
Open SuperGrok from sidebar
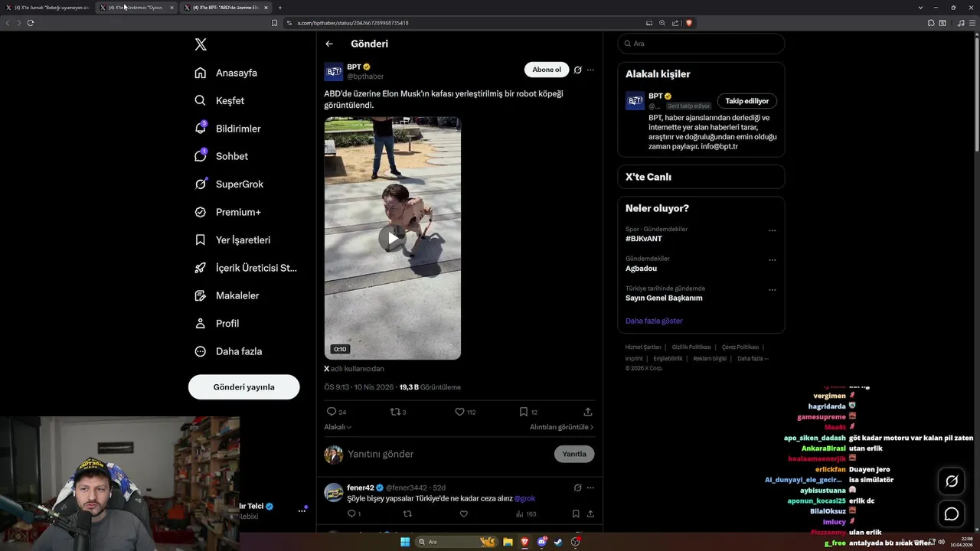pos(229,184)
